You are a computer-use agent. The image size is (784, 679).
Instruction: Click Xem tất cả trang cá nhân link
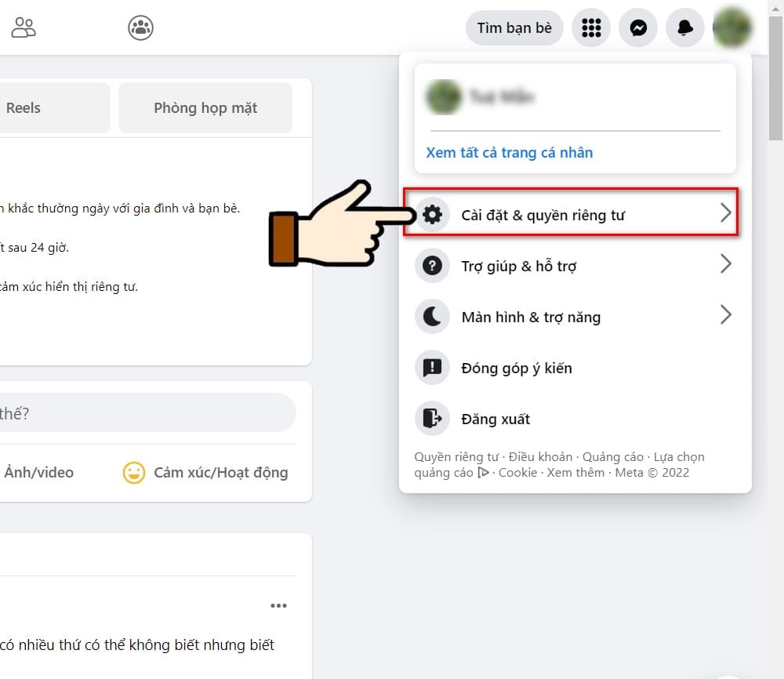click(509, 152)
